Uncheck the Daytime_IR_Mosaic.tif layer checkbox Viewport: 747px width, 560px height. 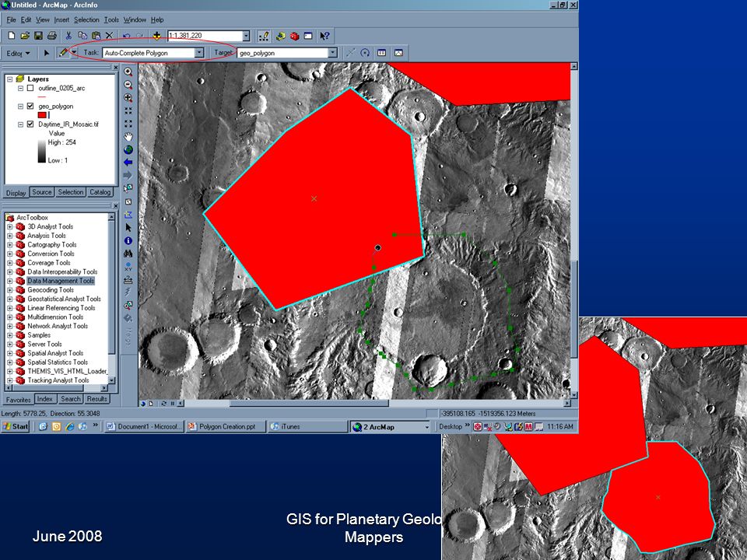click(30, 124)
